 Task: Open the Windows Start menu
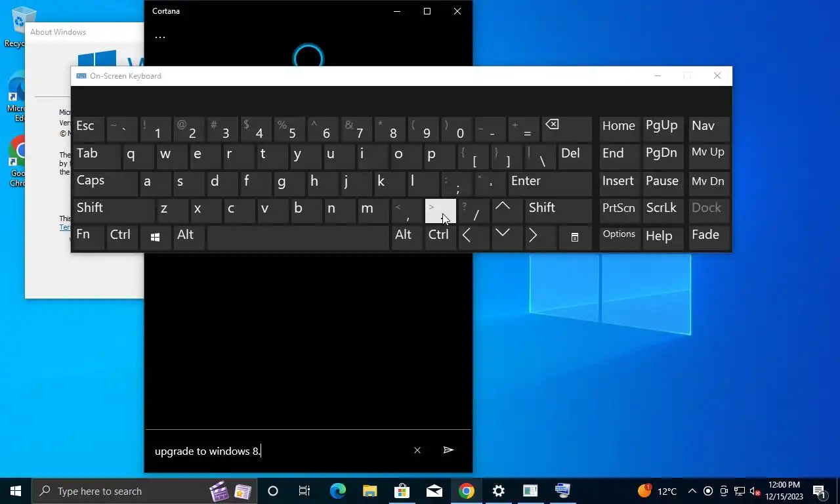tap(16, 491)
